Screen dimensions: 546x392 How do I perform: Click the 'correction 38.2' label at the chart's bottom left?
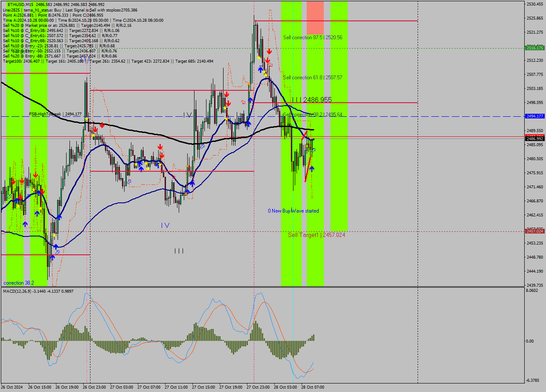pyautogui.click(x=19, y=283)
